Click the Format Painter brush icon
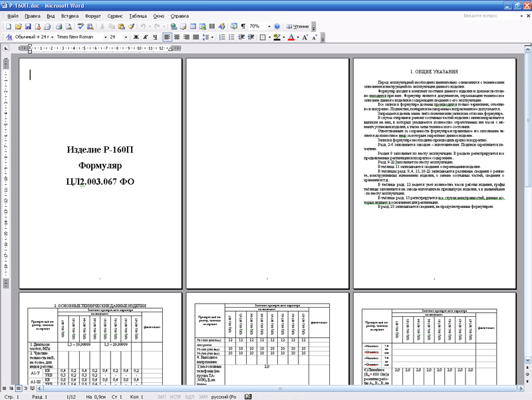 [x=132, y=26]
